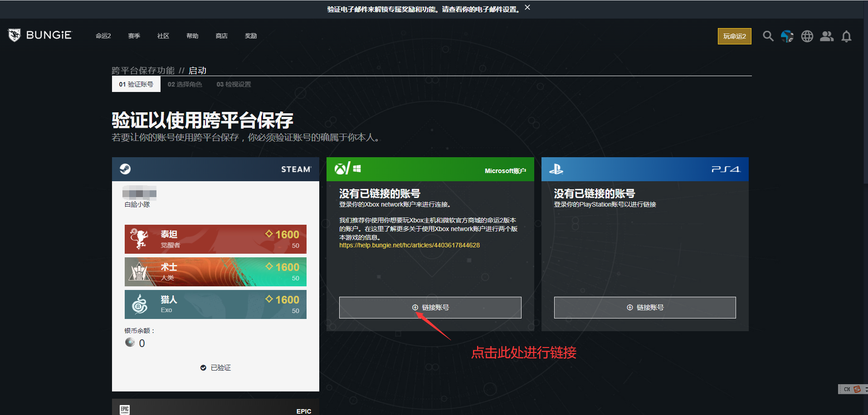Click the 玩命运2 gold button

tap(734, 36)
